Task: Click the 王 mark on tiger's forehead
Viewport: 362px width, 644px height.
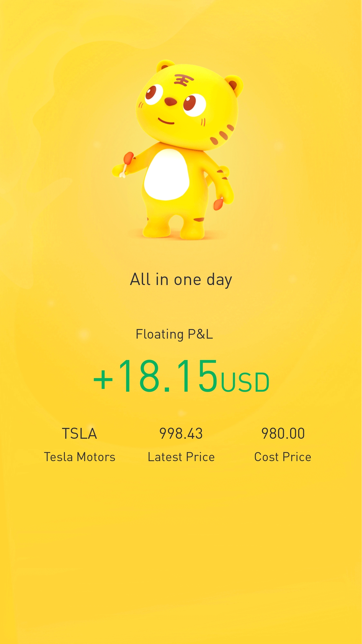Action: pos(184,80)
